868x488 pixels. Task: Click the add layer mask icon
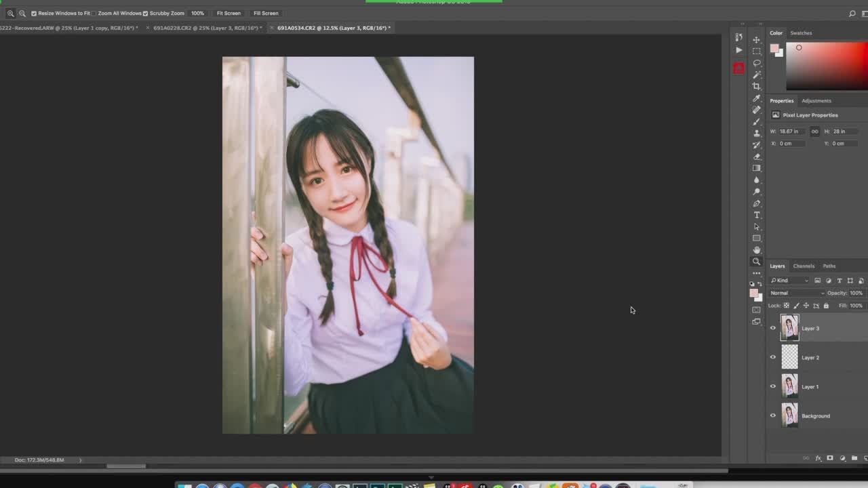(830, 458)
